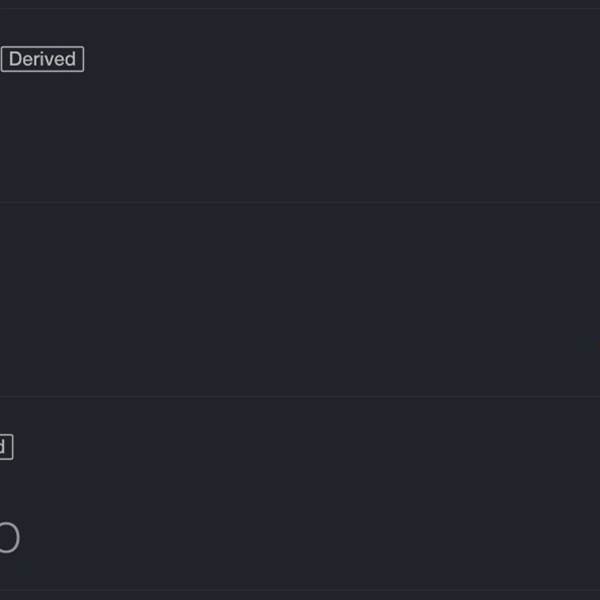Screen dimensions: 600x600
Task: Click the strip below the bottom divider
Action: (300, 595)
